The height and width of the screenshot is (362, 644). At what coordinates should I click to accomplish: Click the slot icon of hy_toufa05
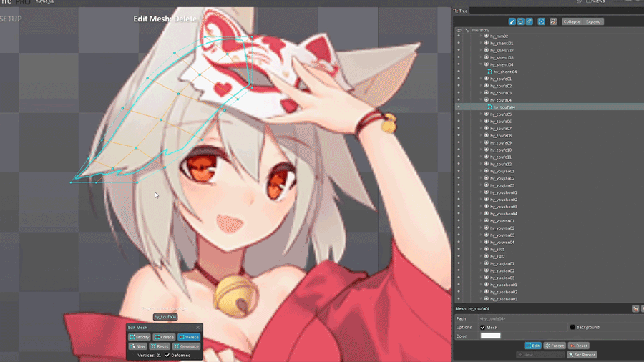[x=487, y=114]
